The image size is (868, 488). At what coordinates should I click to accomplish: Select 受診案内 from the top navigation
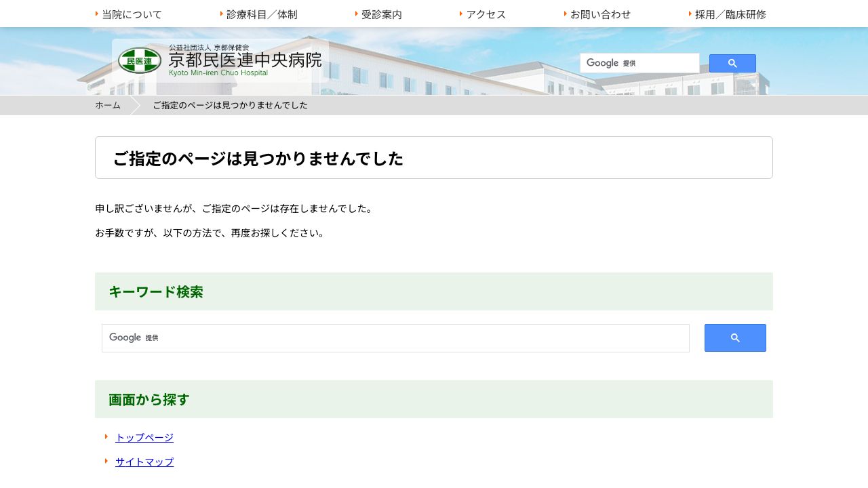380,14
